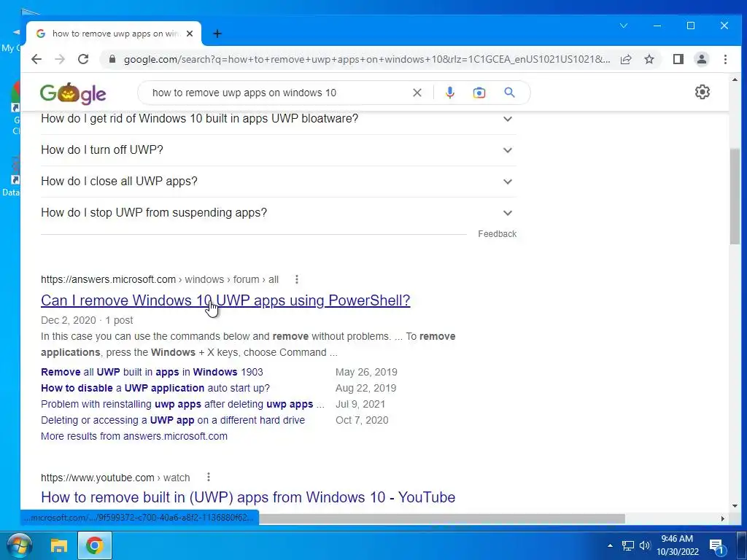The image size is (747, 560).
Task: Share this page icon in address bar
Action: tap(626, 59)
